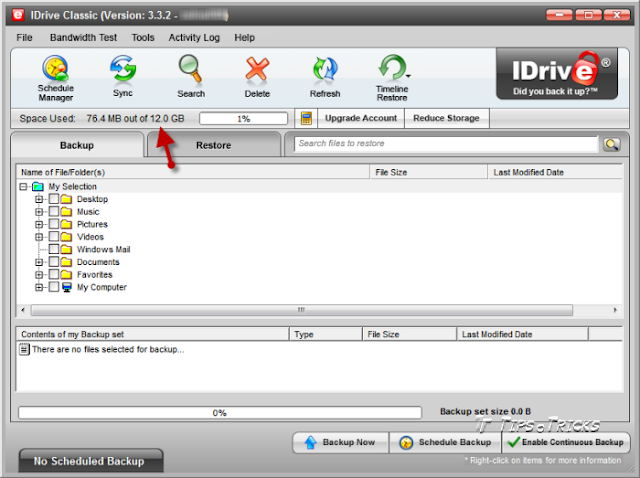The height and width of the screenshot is (478, 640).
Task: Click the No Scheduled Backup status button
Action: [x=91, y=461]
